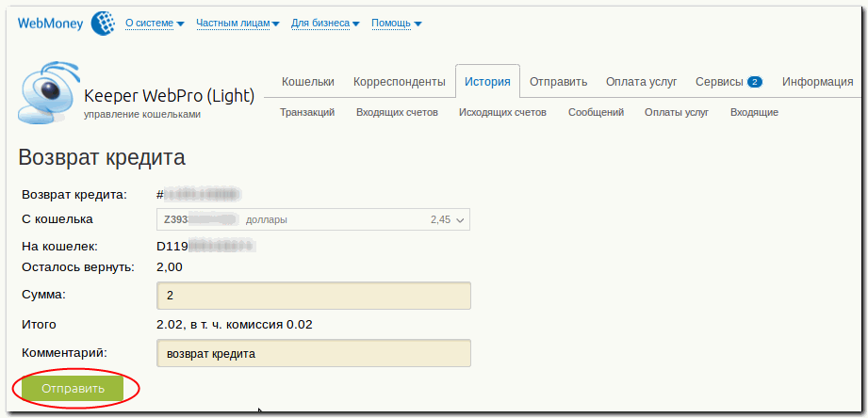Open the Сервисы notification badge showing 2

754,82
